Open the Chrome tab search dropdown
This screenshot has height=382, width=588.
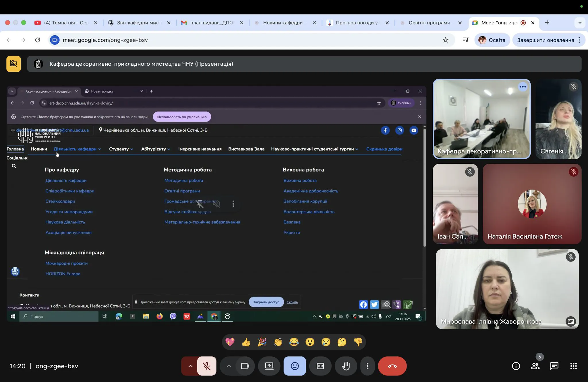tap(580, 23)
